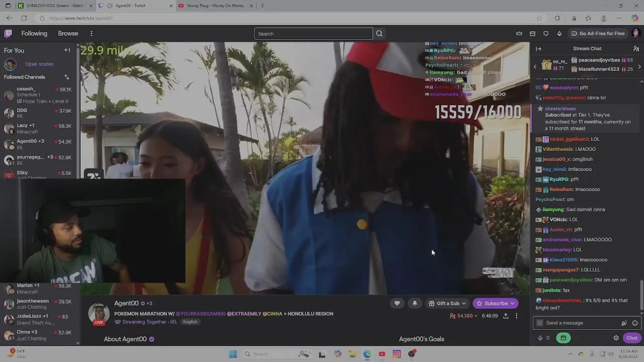Click the Windows Start button
644x362 pixels.
point(232,354)
